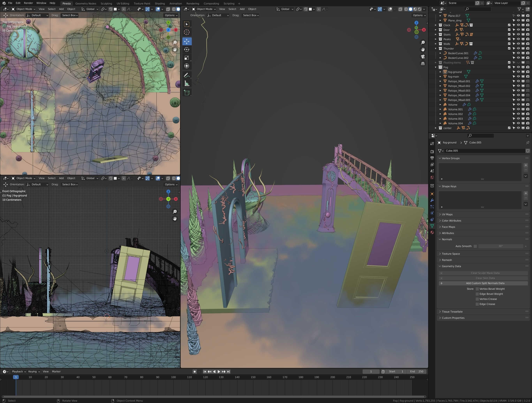Activate the Measure tool
The image size is (532, 403).
[x=187, y=83]
